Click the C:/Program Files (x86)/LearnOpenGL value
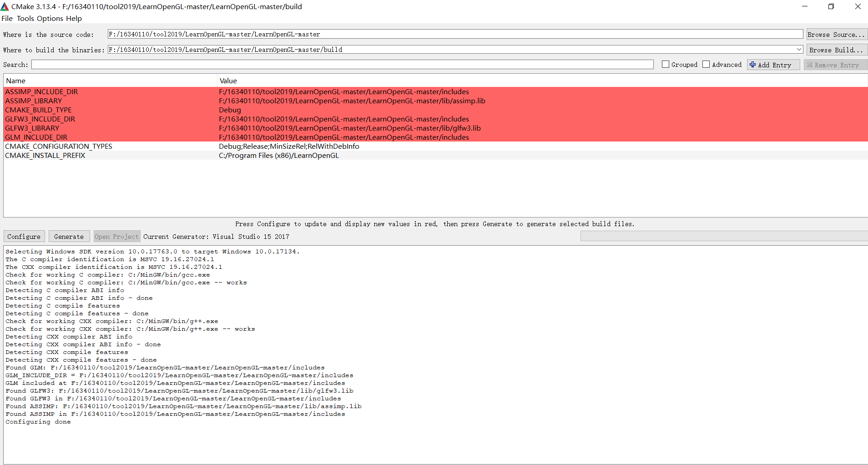868x465 pixels. (x=278, y=155)
